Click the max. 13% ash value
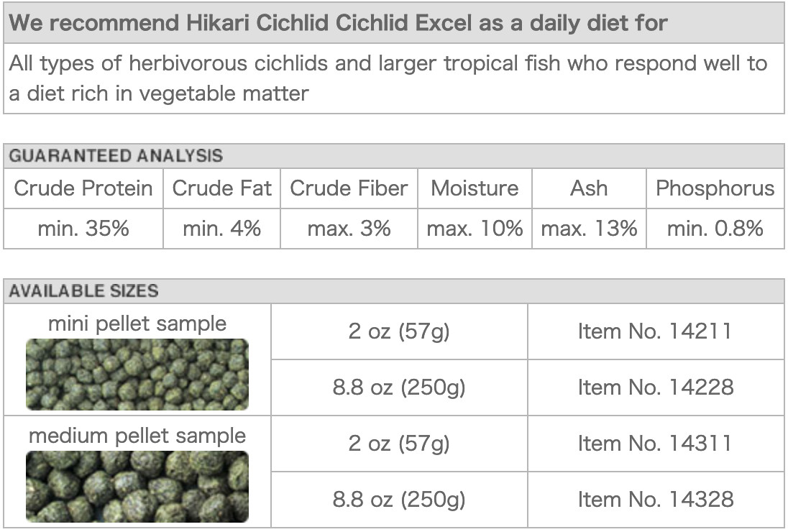 [589, 229]
